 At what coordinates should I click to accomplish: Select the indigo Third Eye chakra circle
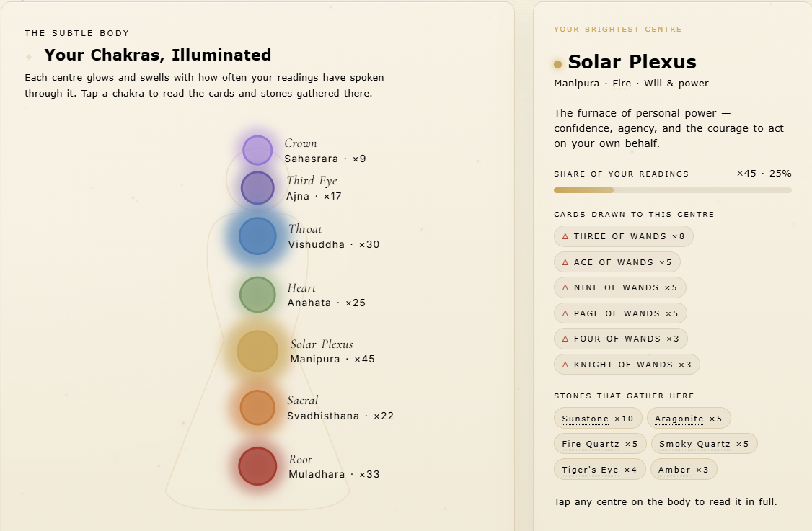click(x=257, y=188)
